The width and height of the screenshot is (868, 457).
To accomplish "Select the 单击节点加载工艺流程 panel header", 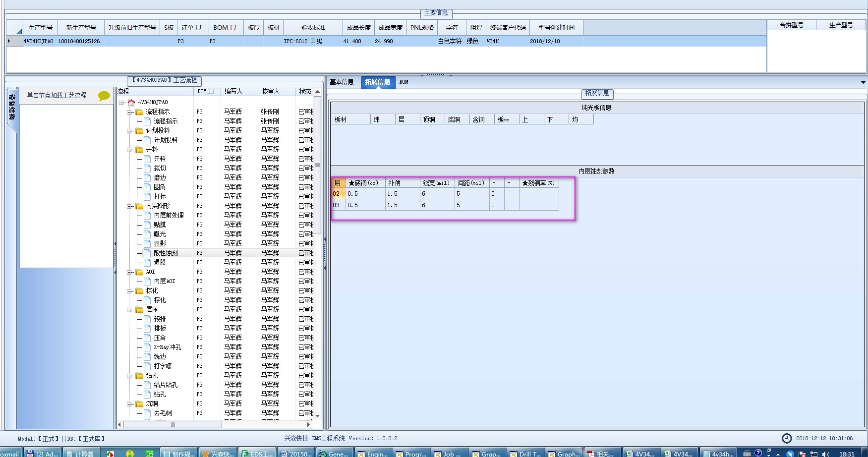I will click(x=66, y=96).
